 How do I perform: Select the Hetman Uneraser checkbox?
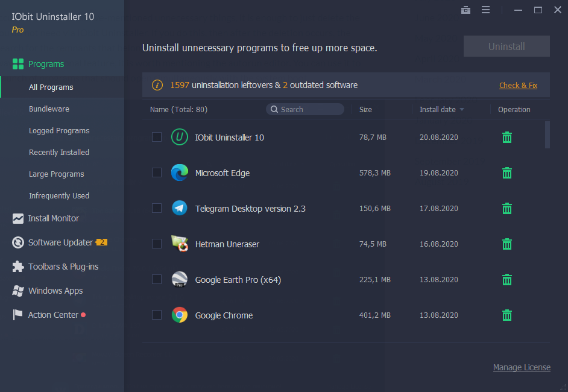[157, 244]
